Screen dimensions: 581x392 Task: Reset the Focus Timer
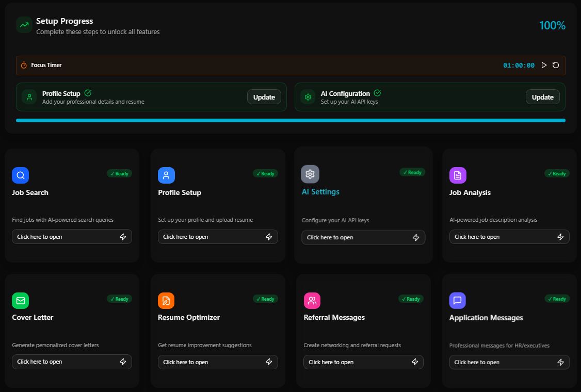point(555,65)
